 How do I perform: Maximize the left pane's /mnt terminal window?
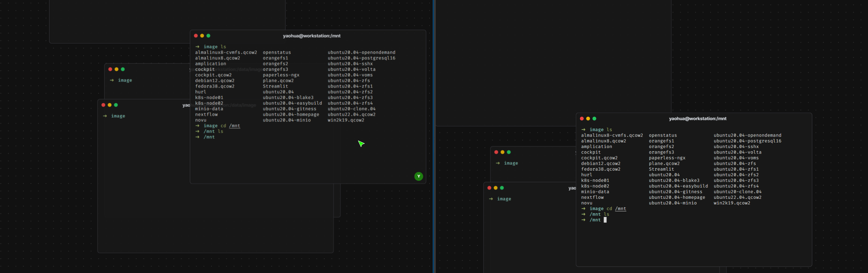click(x=208, y=36)
